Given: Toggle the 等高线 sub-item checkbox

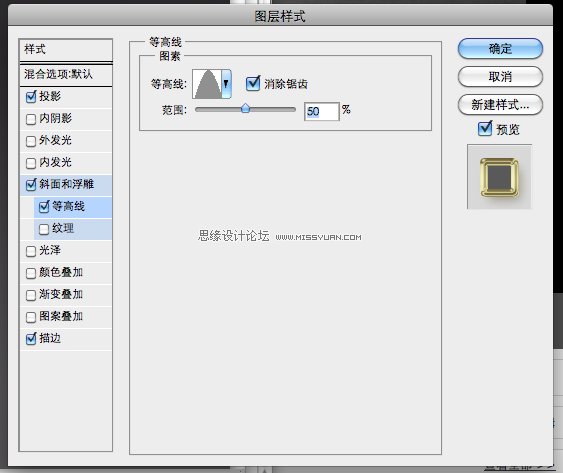Looking at the screenshot, I should pos(44,207).
